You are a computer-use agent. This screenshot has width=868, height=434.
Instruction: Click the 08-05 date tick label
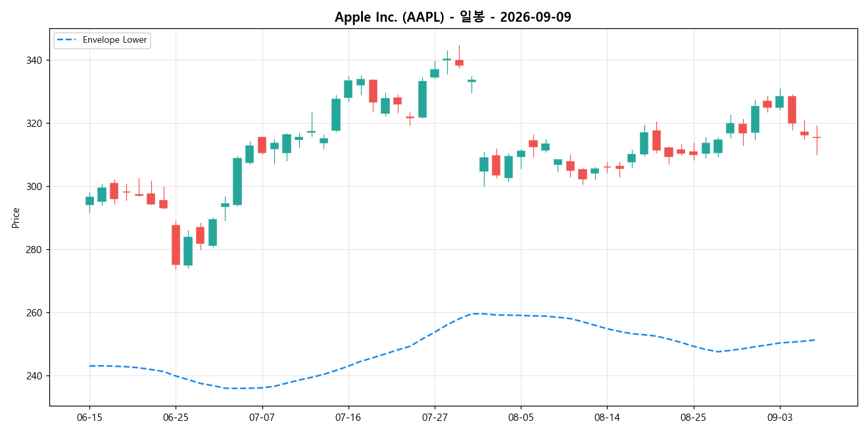click(521, 418)
